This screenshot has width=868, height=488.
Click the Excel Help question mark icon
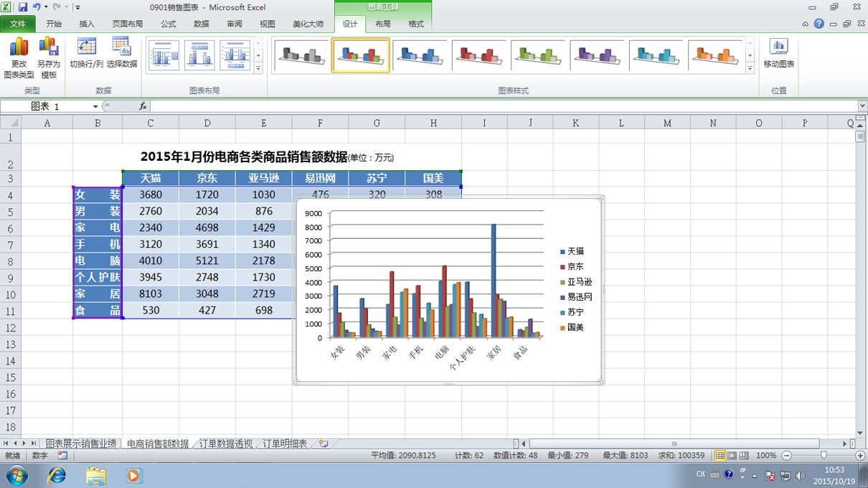tap(819, 24)
